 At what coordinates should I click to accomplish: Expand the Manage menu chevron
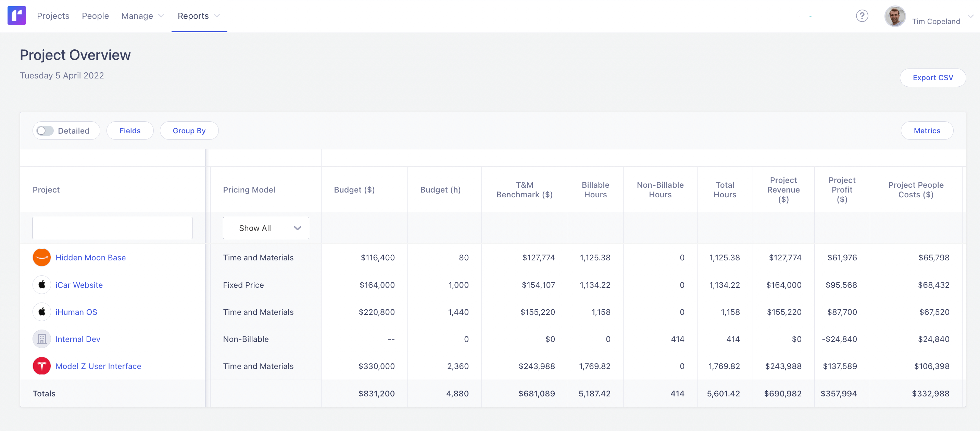161,16
